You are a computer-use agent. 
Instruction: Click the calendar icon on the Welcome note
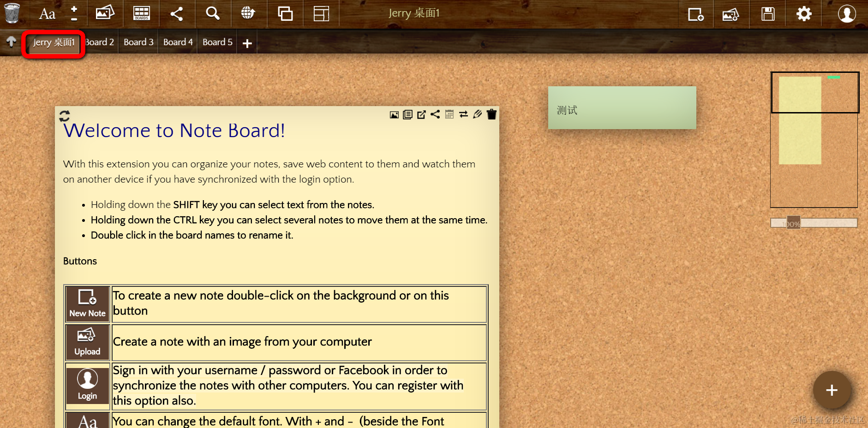(449, 114)
